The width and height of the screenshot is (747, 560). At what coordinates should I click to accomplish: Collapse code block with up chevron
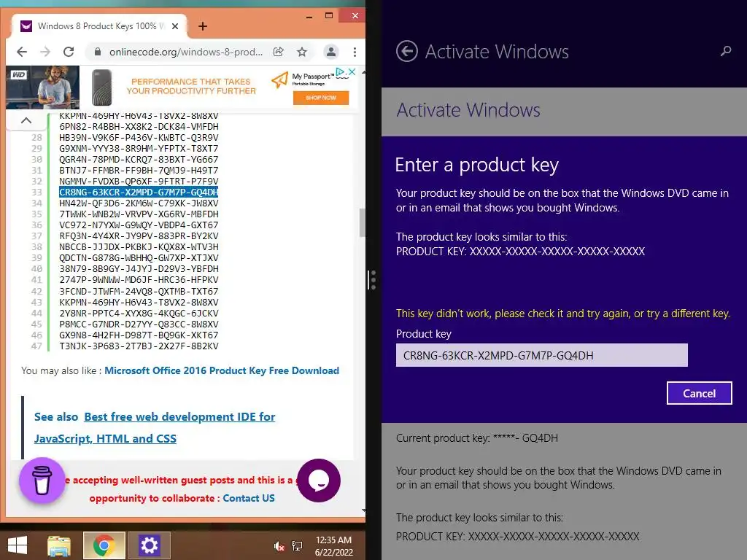click(26, 120)
